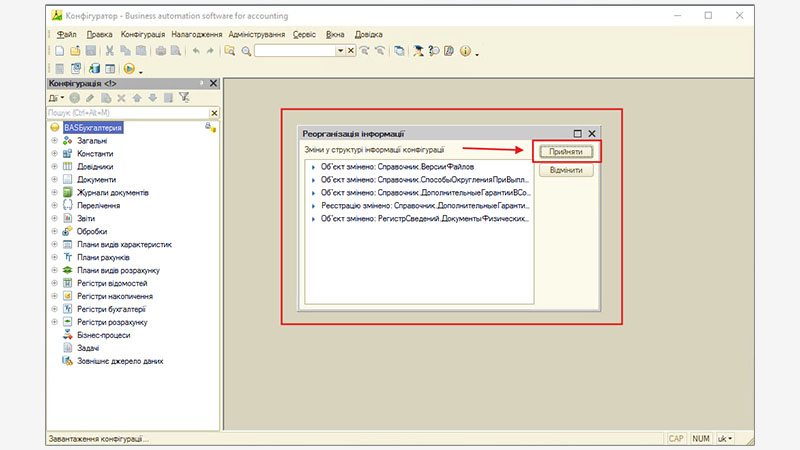800x450 pixels.
Task: Open the Конфігурація menu
Action: click(143, 34)
